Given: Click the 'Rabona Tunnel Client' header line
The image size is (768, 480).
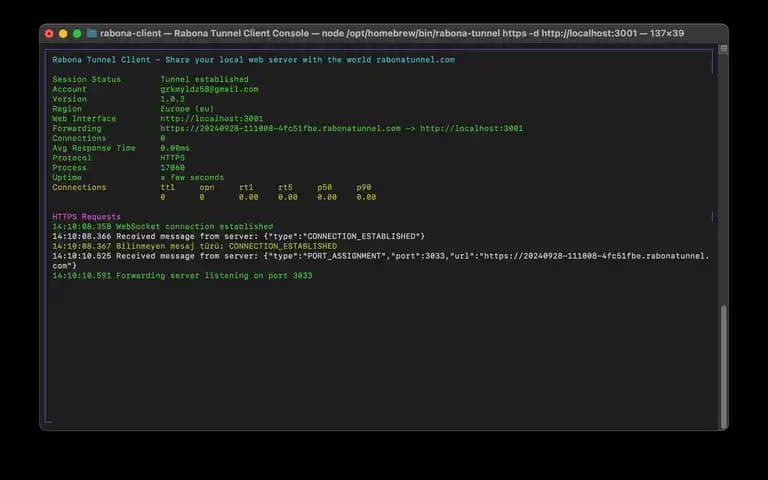Looking at the screenshot, I should [253, 60].
